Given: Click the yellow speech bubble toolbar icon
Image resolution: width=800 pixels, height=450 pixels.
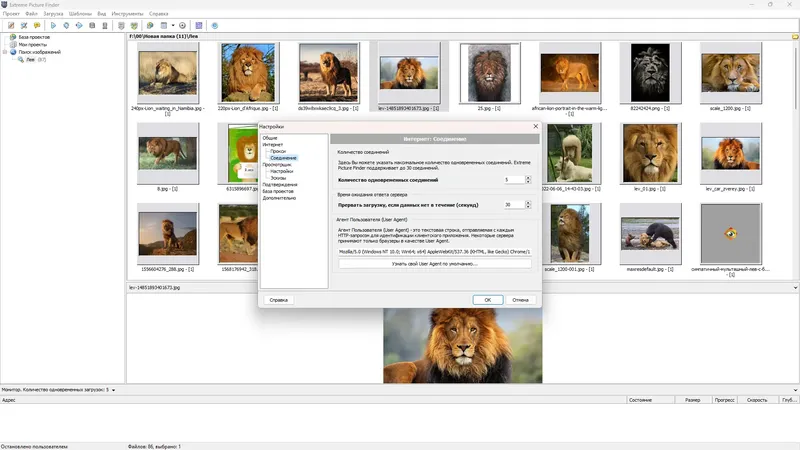Looking at the screenshot, I should click(37, 26).
